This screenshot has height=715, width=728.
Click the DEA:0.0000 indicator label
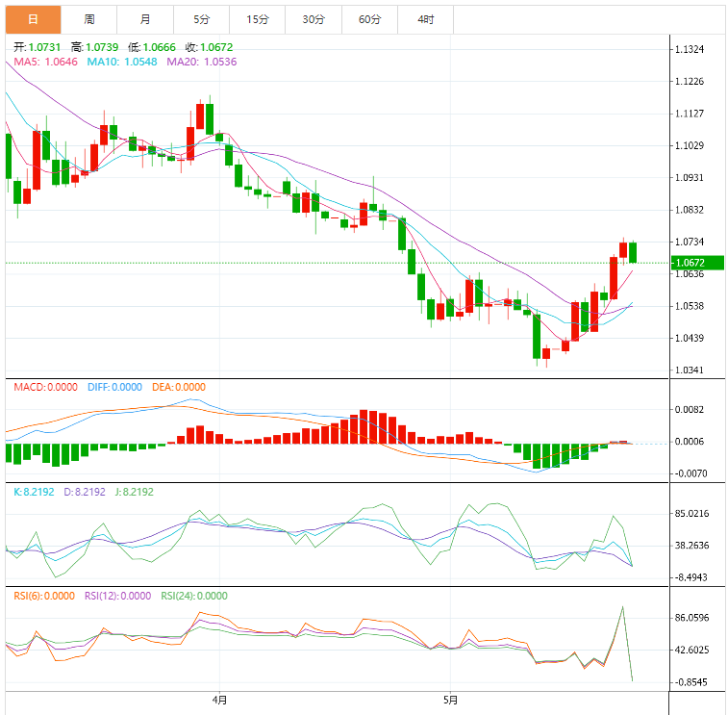179,387
